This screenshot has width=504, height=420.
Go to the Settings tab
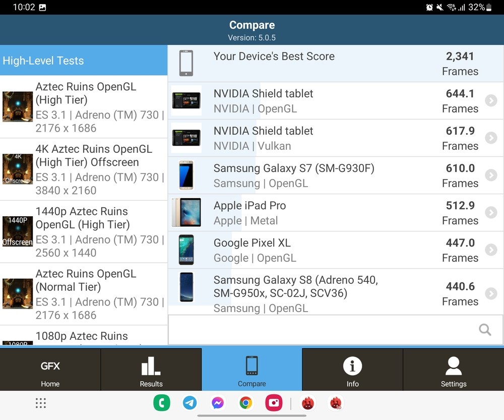coord(453,370)
